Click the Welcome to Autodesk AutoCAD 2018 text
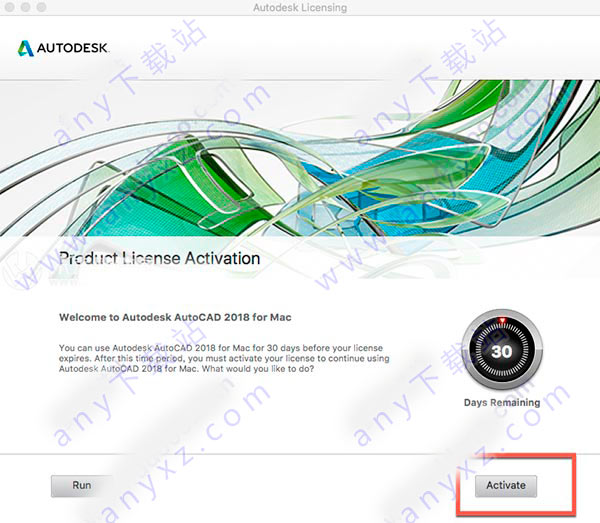Screen dimensions: 600x523 (x=175, y=317)
